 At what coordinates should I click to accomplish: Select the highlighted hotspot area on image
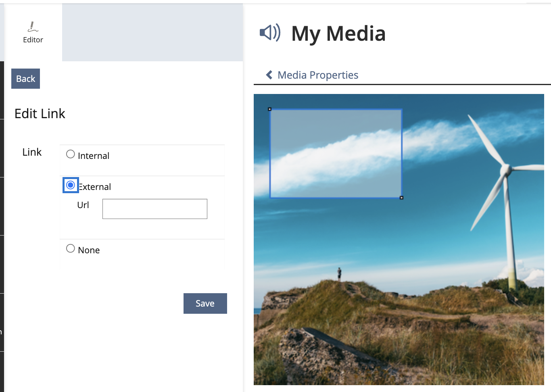click(x=336, y=153)
